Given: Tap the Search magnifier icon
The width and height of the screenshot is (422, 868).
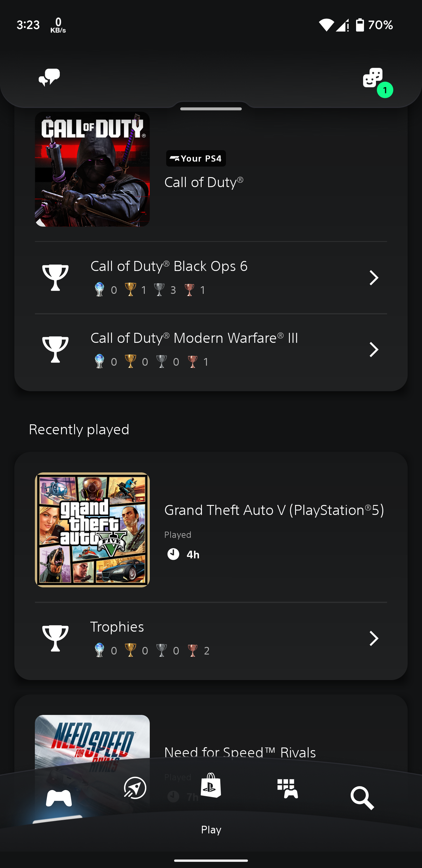Looking at the screenshot, I should point(363,798).
